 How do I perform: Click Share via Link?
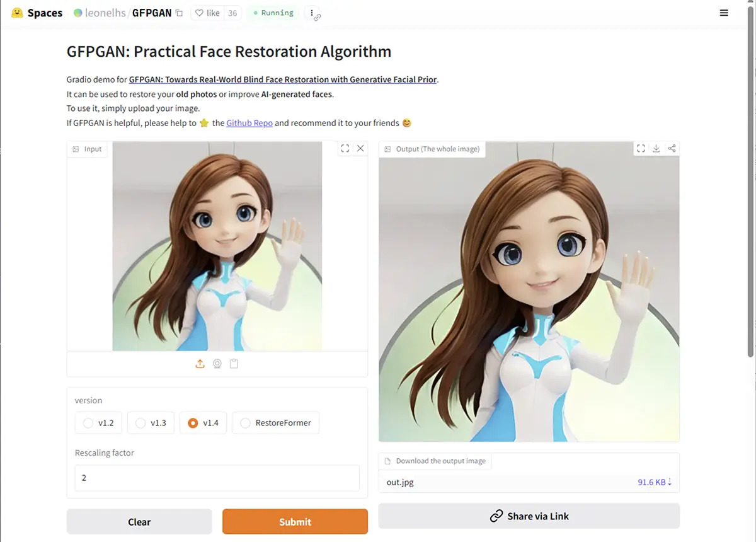tap(528, 516)
